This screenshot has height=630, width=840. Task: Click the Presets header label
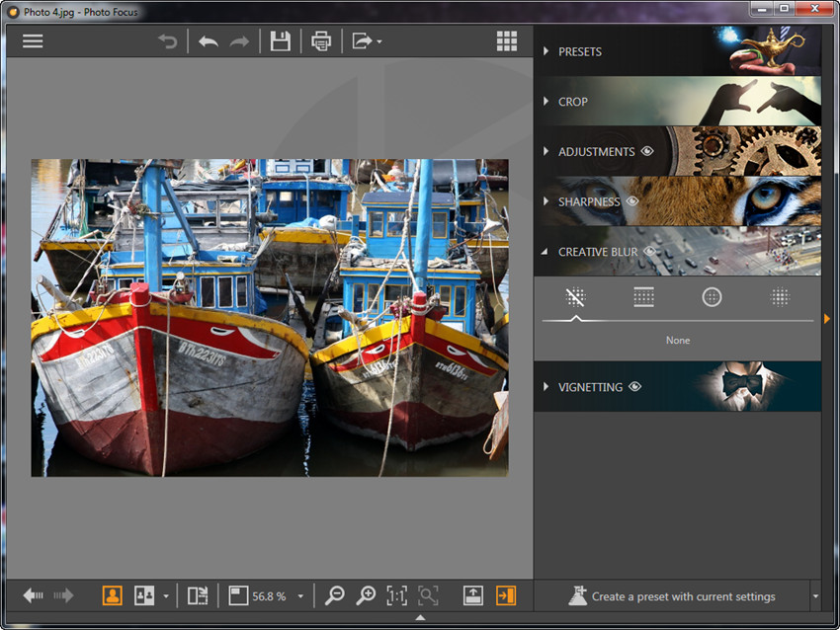click(580, 51)
